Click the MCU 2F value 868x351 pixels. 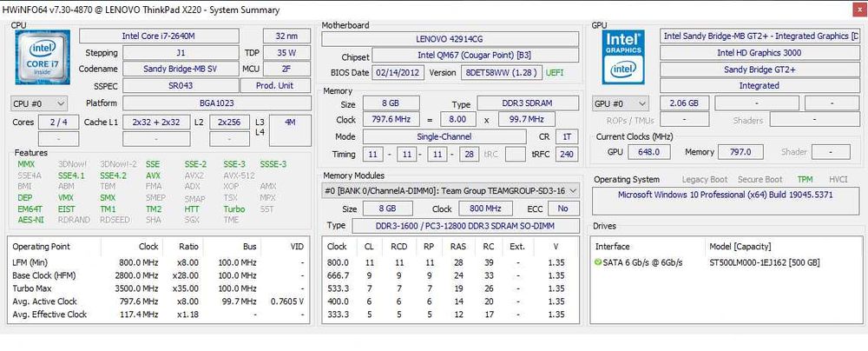click(x=286, y=70)
